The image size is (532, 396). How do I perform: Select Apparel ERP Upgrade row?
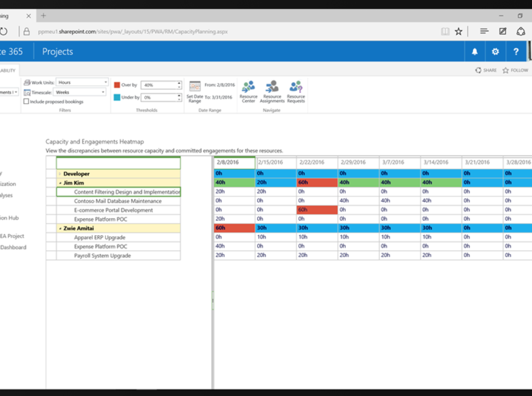(118, 237)
